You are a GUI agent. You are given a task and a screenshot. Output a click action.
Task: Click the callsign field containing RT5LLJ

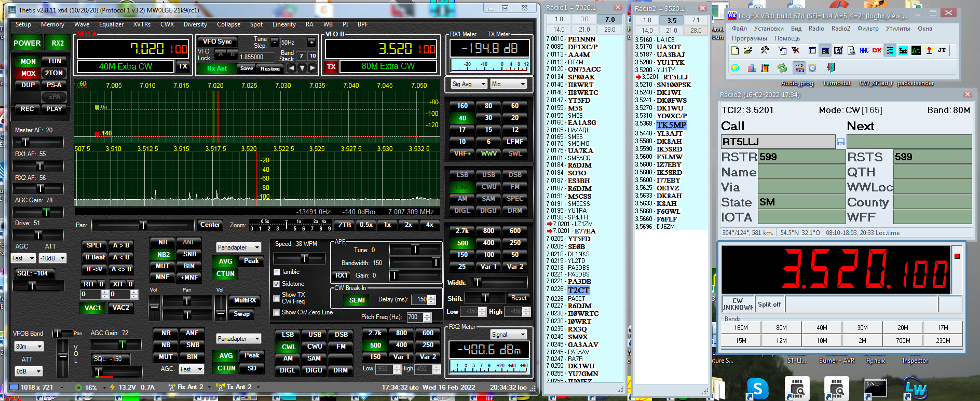pos(778,142)
